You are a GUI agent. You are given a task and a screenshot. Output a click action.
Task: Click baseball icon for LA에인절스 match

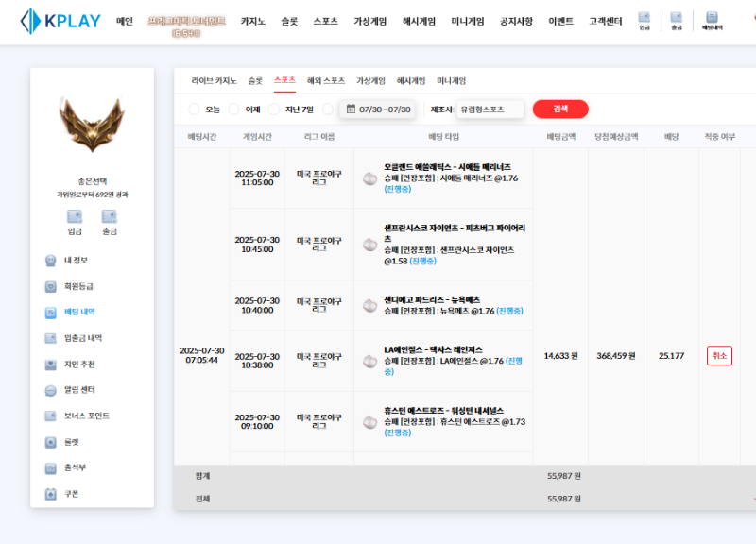pos(369,361)
